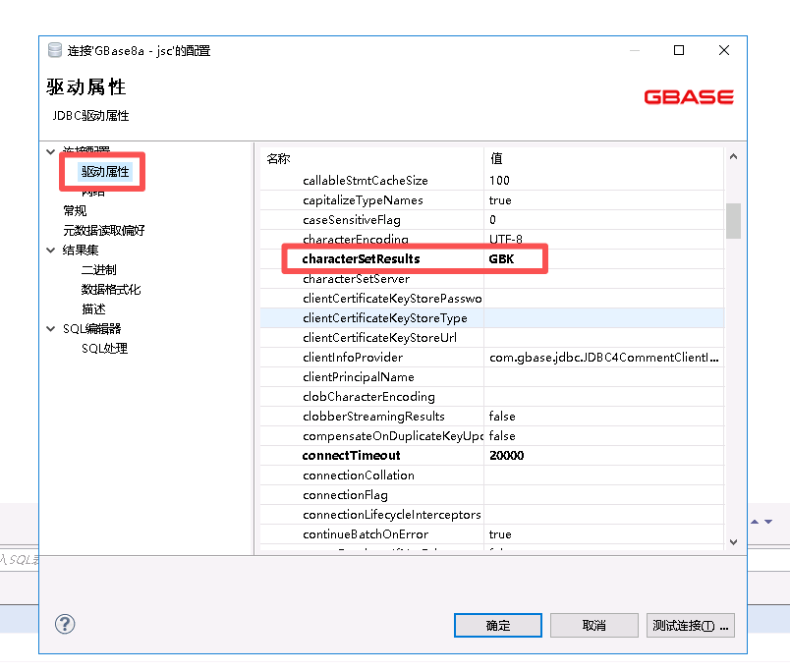Select the continueBatchOnError property
This screenshot has width=790, height=672.
coord(366,534)
